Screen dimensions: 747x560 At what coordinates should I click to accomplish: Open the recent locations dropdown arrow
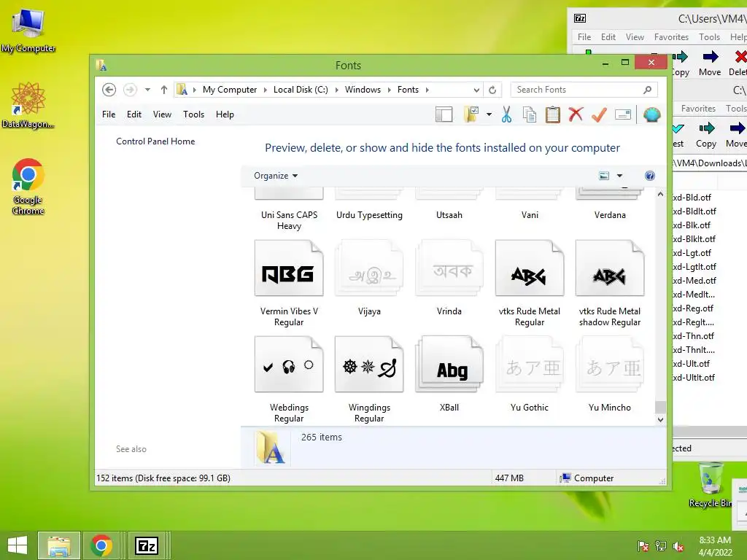tap(147, 90)
